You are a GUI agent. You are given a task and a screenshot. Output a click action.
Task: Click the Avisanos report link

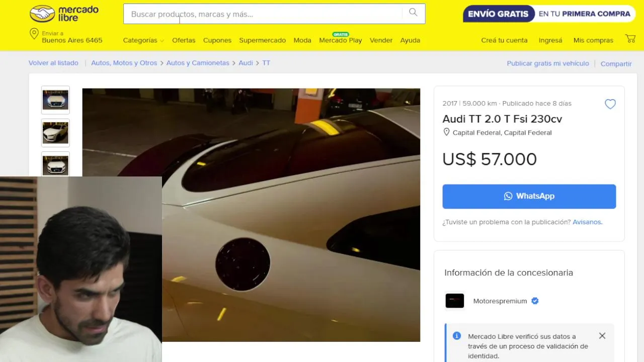pyautogui.click(x=587, y=222)
